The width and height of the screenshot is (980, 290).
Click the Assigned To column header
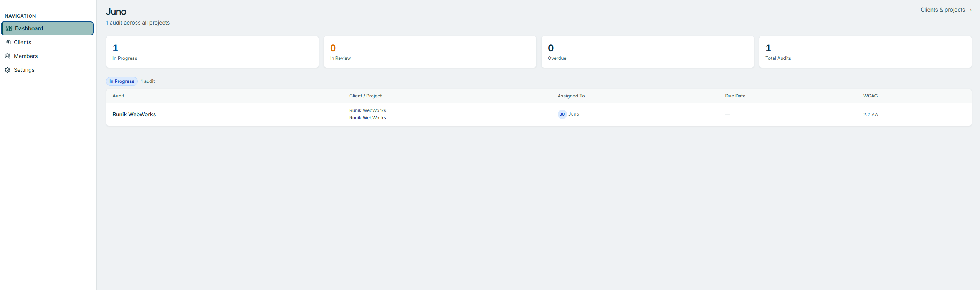pos(571,96)
